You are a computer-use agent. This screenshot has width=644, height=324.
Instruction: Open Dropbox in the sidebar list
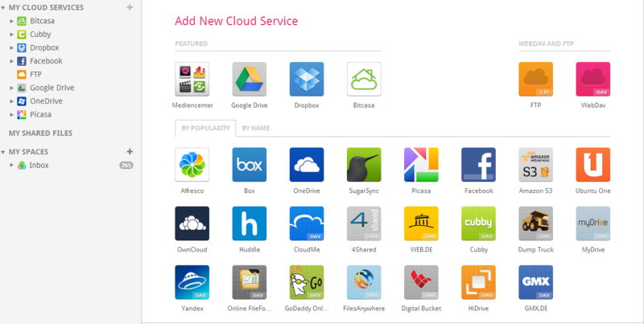[x=38, y=47]
